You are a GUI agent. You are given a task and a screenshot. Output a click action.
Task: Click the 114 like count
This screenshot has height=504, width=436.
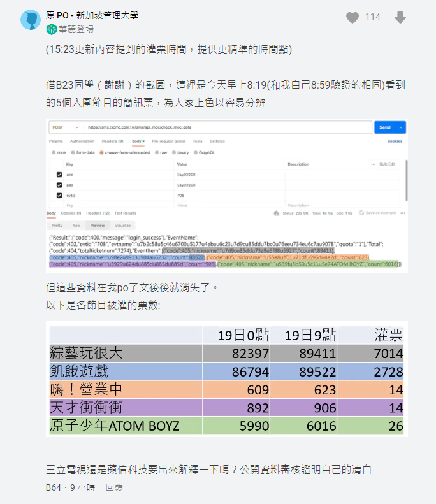(373, 17)
